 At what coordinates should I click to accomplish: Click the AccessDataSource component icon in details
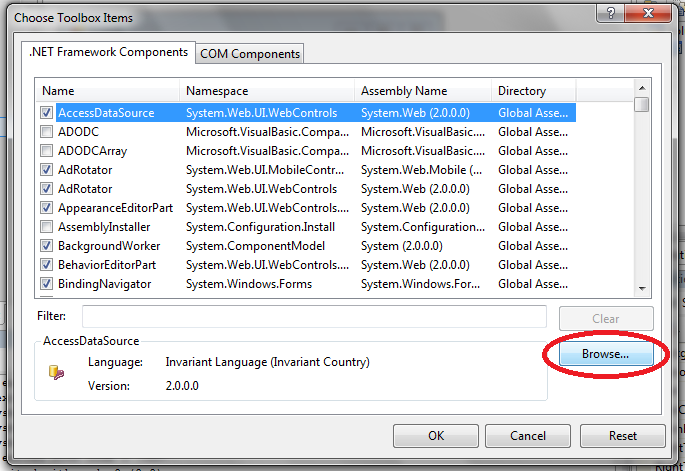[x=56, y=372]
